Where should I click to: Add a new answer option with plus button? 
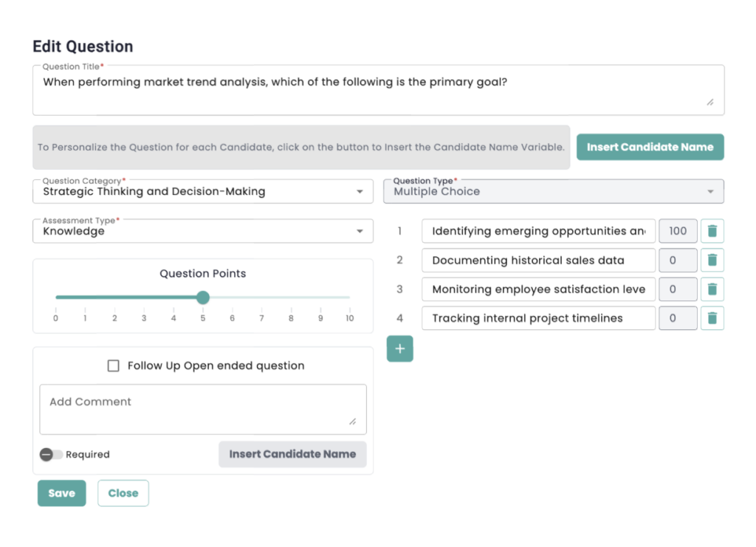(x=399, y=349)
